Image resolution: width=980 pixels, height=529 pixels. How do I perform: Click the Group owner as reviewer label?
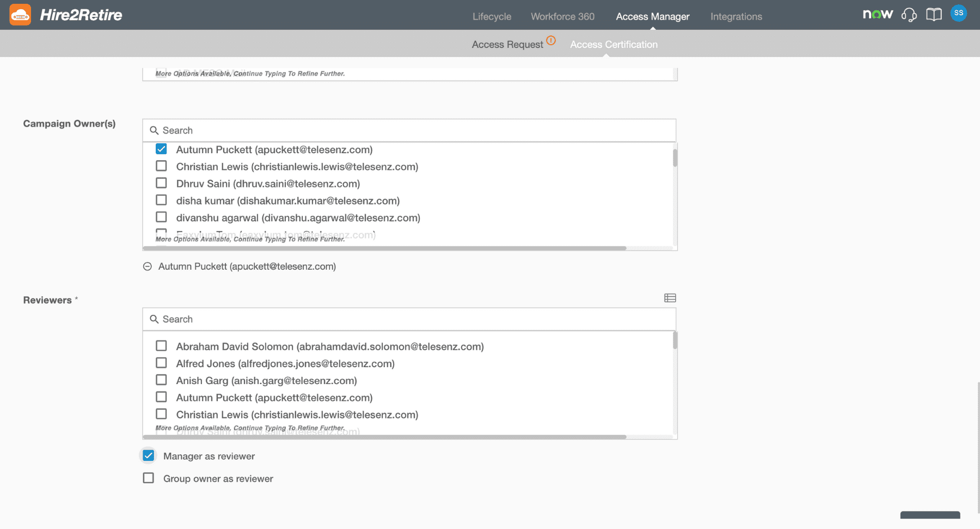pyautogui.click(x=218, y=478)
